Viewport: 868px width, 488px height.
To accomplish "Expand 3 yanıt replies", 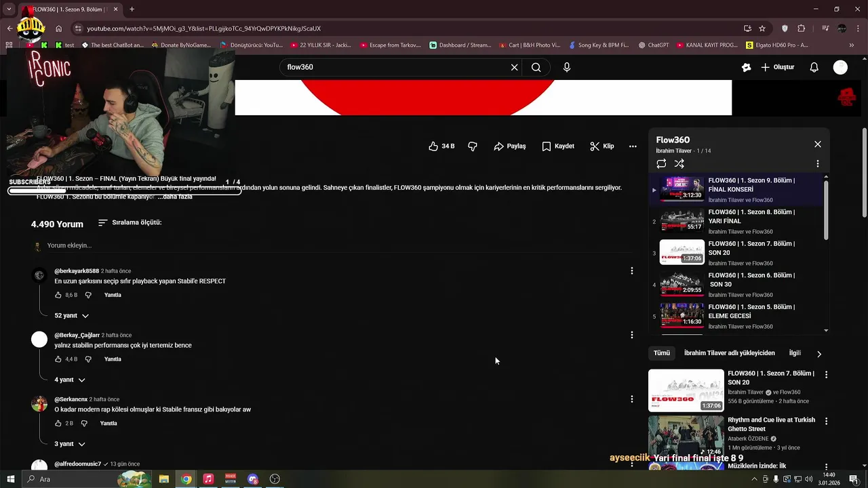I will (x=70, y=444).
